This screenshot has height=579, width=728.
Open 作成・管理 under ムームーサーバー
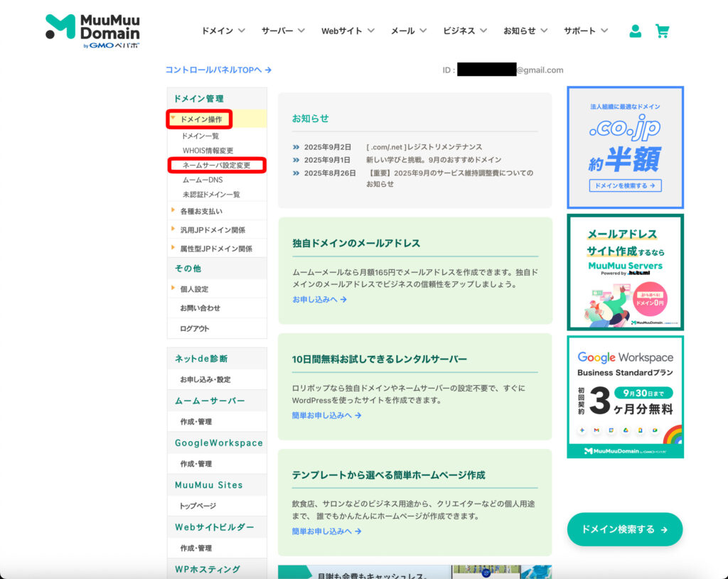point(196,422)
